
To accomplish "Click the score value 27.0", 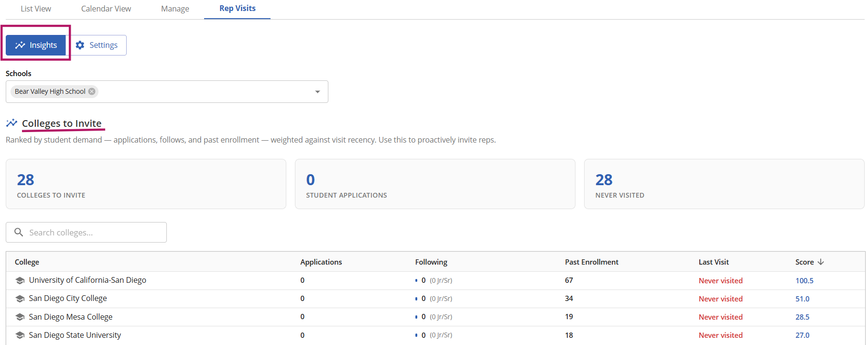I will click(x=803, y=335).
